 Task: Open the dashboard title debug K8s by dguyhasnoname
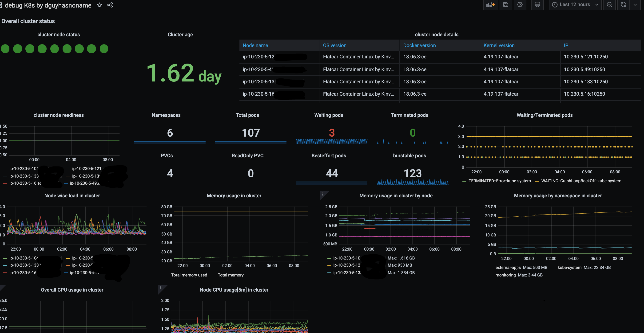click(48, 5)
